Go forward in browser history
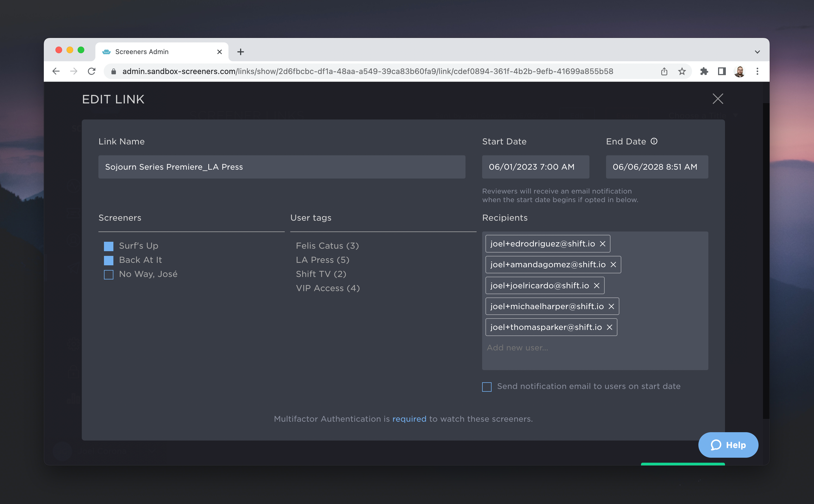This screenshot has width=814, height=504. (x=74, y=71)
